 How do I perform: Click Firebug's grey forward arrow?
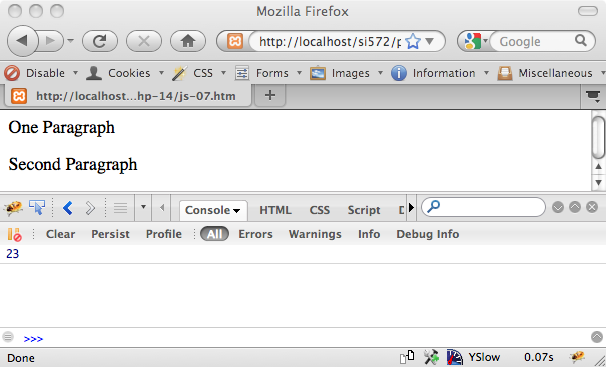90,208
